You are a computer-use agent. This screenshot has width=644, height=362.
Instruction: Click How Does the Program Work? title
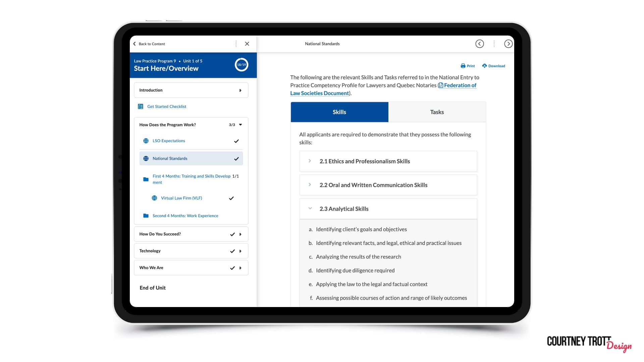coord(168,125)
